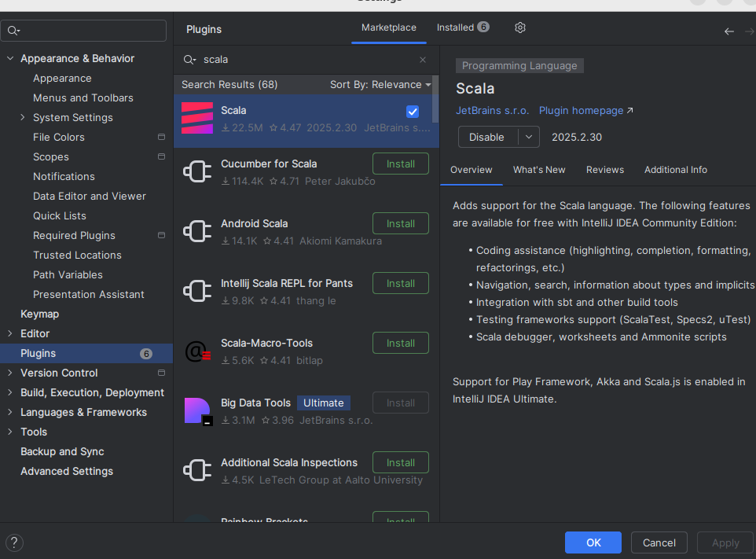The width and height of the screenshot is (756, 559).
Task: Click the plugin search magnifier icon
Action: tap(189, 60)
